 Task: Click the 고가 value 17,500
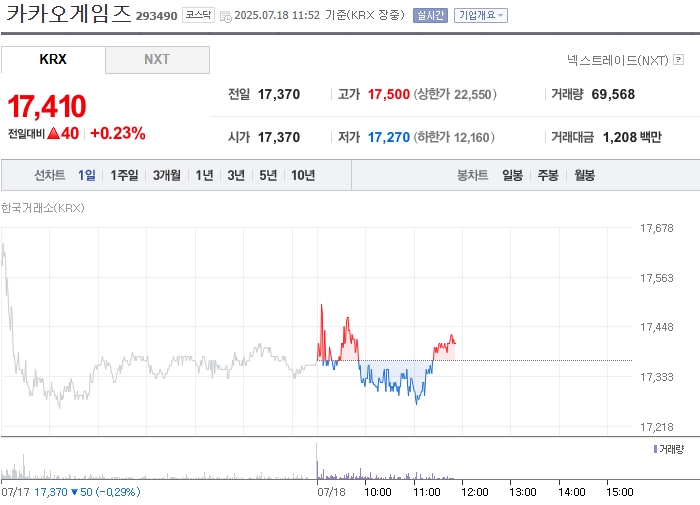[x=388, y=94]
